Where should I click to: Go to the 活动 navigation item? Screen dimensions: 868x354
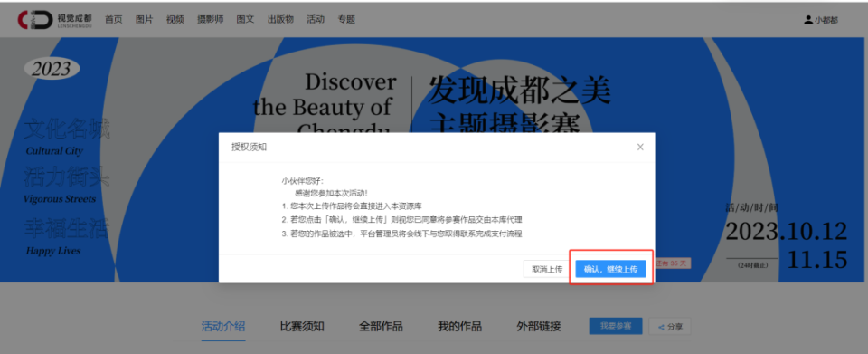(x=316, y=19)
